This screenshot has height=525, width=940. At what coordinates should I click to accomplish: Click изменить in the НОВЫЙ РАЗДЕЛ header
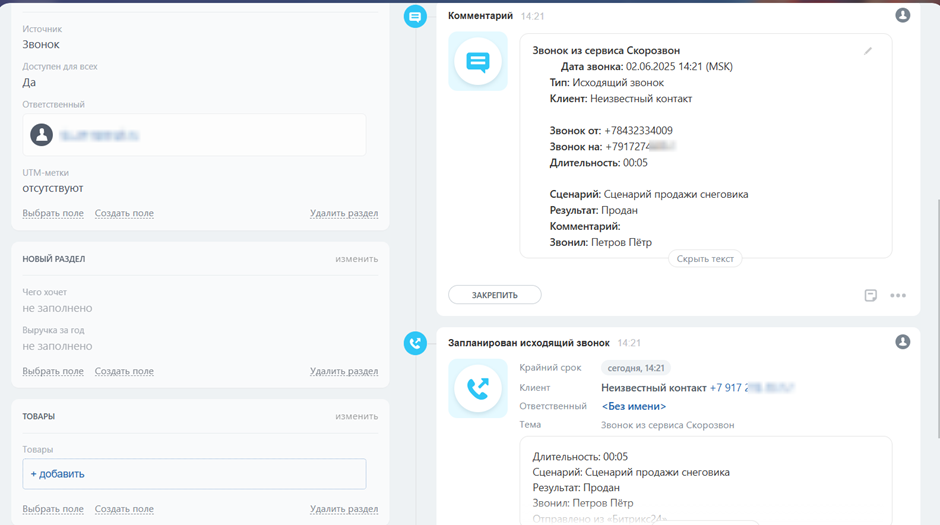pos(356,259)
